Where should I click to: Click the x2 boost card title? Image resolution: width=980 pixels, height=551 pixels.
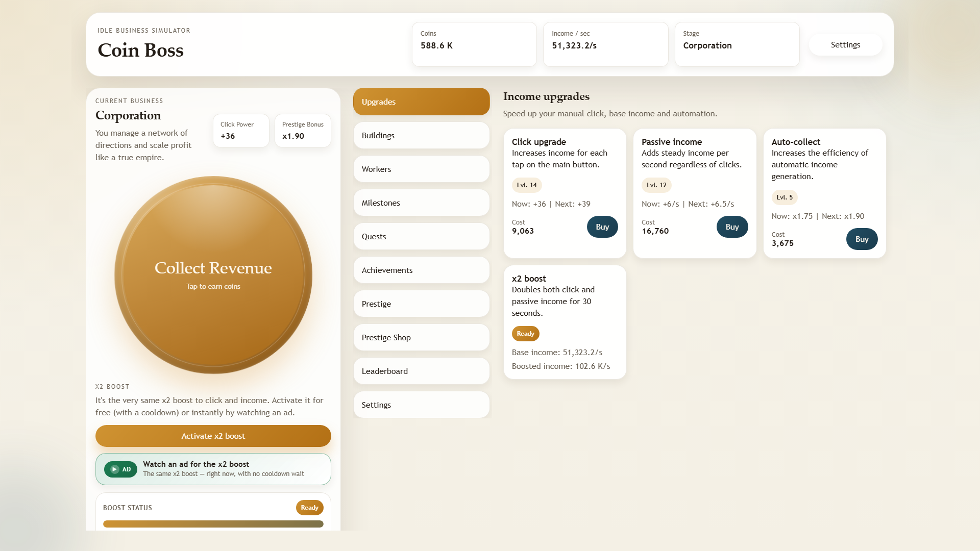click(529, 279)
